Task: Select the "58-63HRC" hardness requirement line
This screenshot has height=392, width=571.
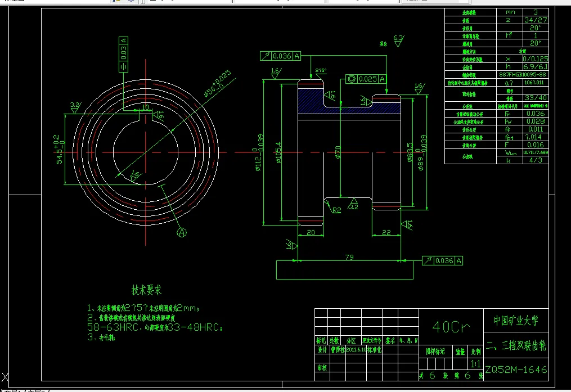Action: click(x=154, y=327)
